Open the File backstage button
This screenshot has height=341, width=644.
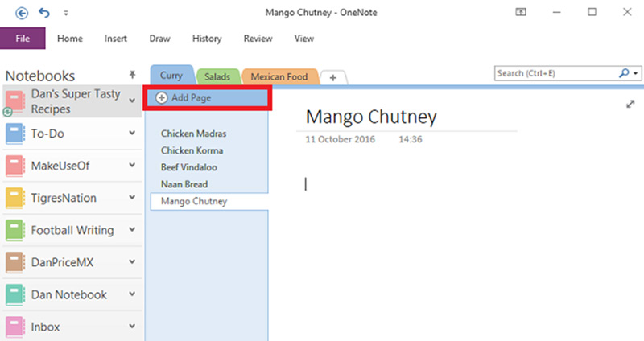pyautogui.click(x=23, y=38)
